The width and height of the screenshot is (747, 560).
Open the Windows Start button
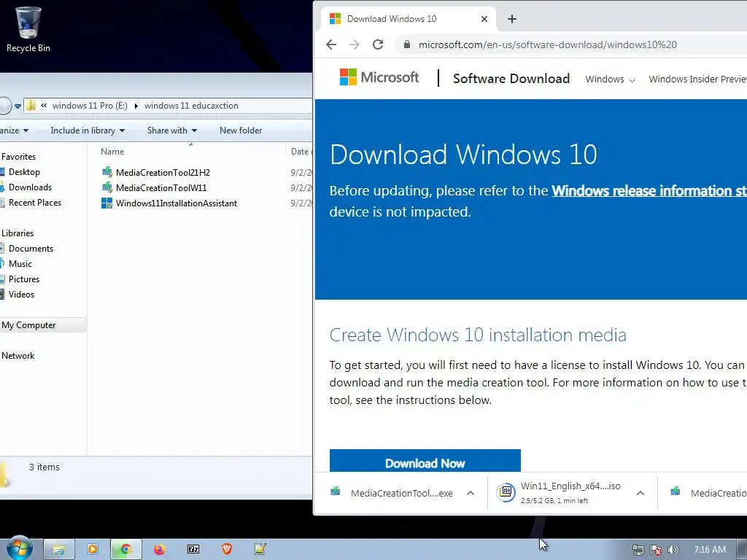tap(18, 548)
